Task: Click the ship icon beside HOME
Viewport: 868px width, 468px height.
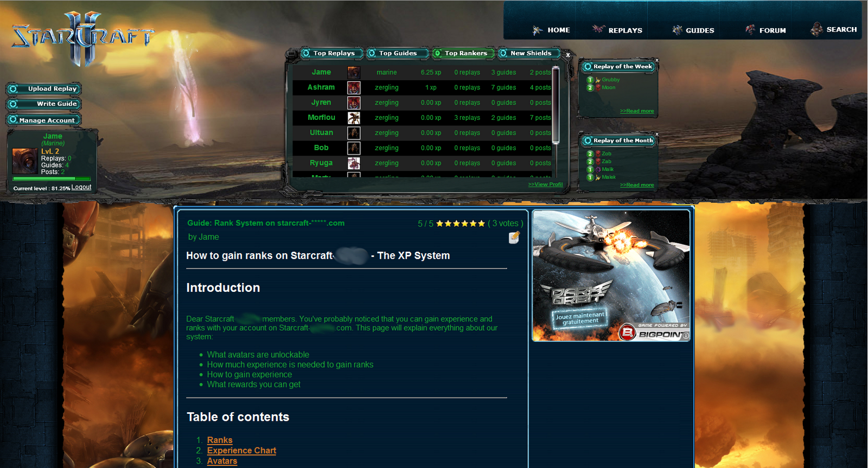Action: coord(537,30)
